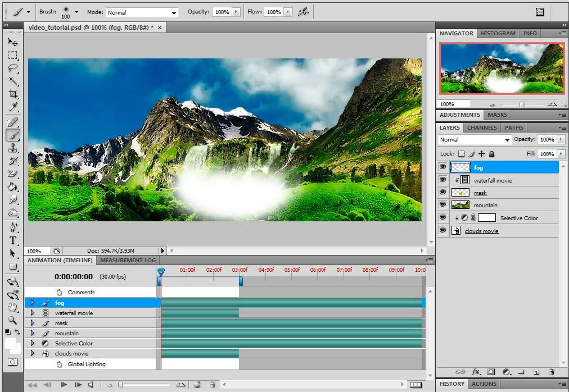This screenshot has height=392, width=569.
Task: Select the Type tool
Action: (13, 240)
